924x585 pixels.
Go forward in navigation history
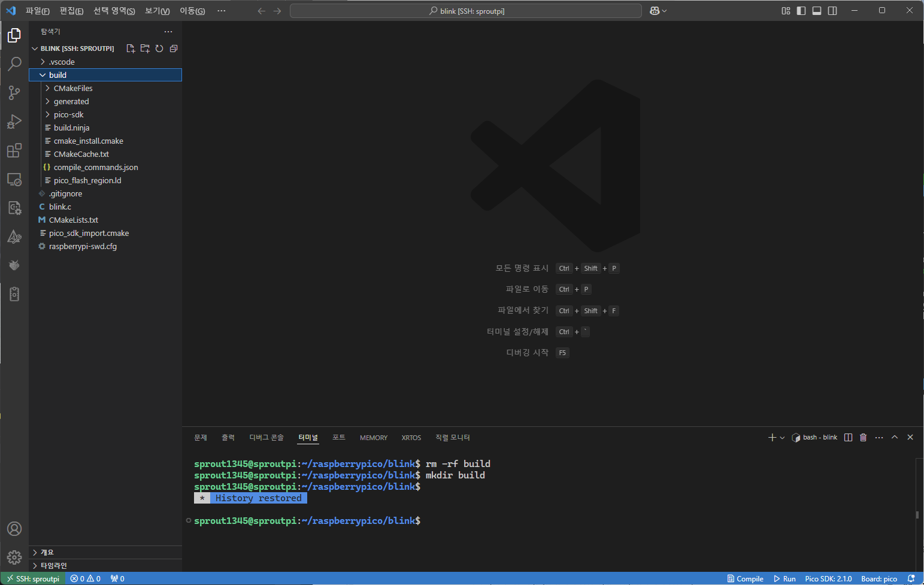277,11
